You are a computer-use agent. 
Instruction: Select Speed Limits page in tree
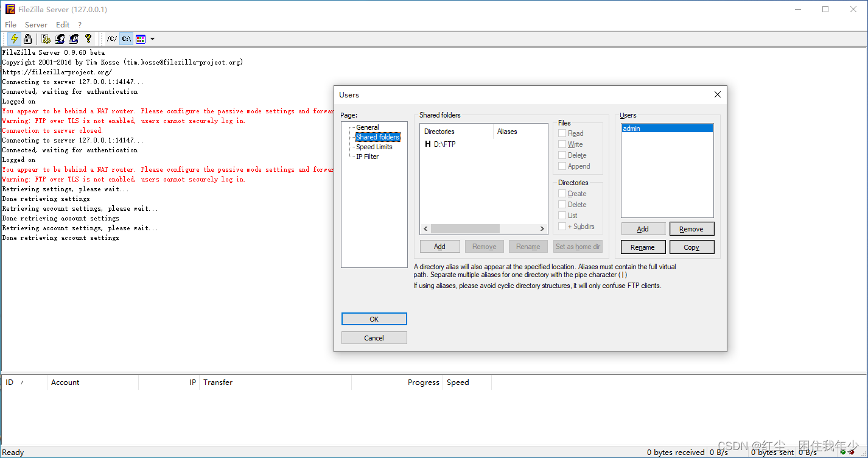[374, 147]
